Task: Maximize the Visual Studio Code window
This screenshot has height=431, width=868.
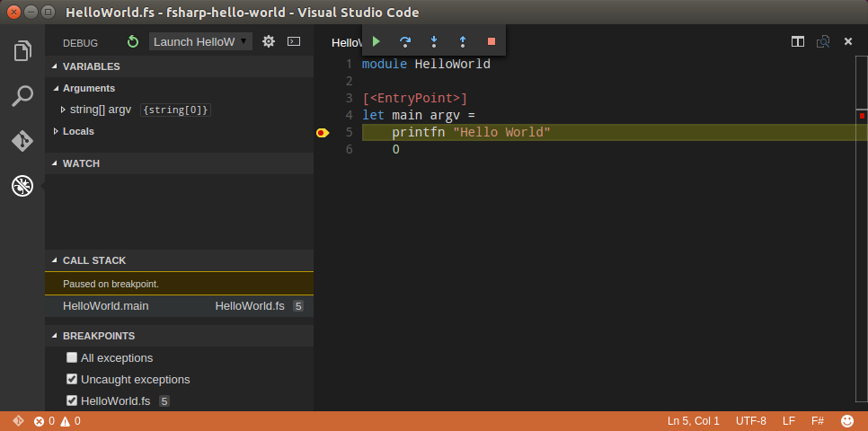Action: (x=49, y=11)
